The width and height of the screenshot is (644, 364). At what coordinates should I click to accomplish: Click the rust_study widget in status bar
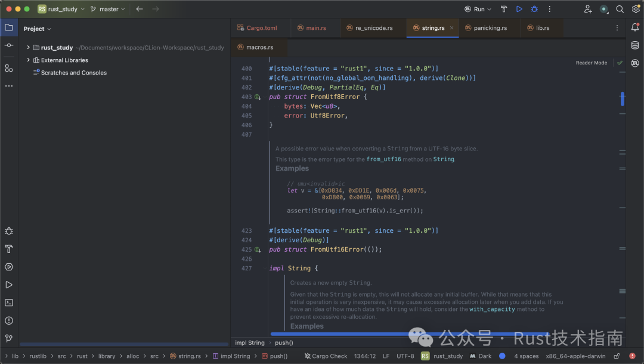(442, 356)
